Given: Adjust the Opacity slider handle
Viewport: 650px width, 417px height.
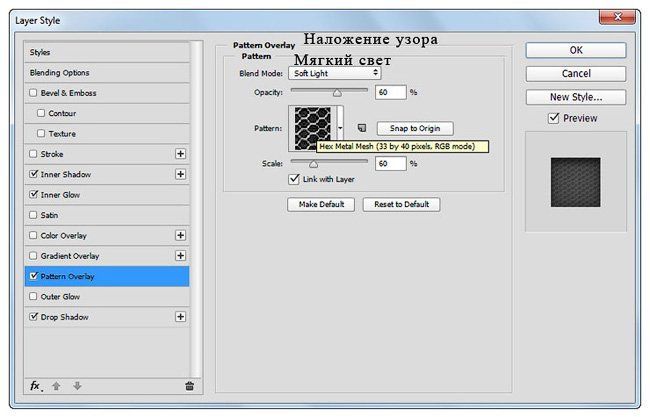Looking at the screenshot, I should coord(337,93).
